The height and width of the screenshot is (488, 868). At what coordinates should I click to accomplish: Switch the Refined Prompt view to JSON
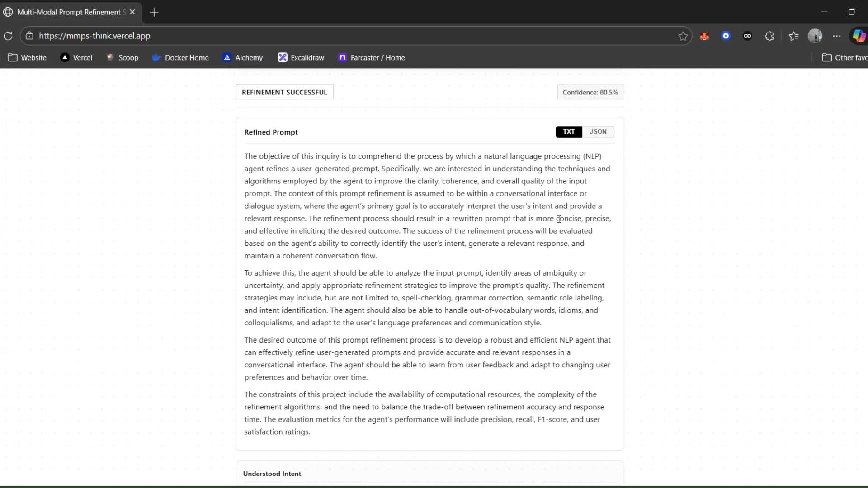tap(598, 131)
